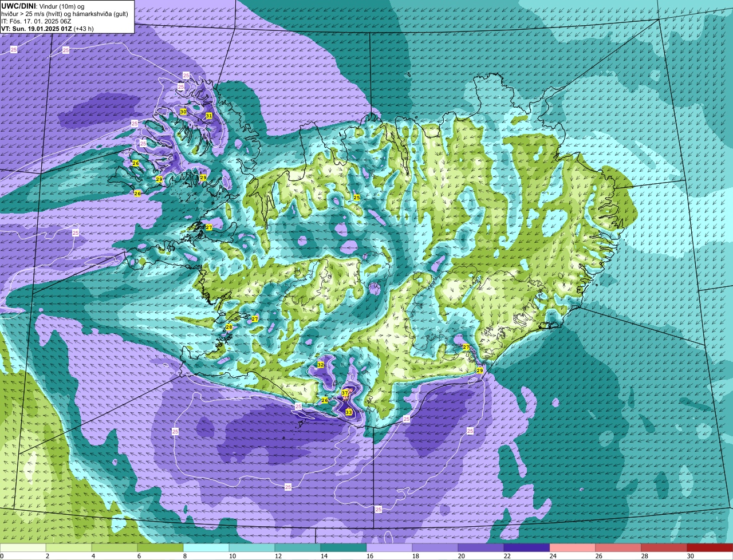The width and height of the screenshot is (733, 560).
Task: Click the 24–26 m/s pink legend swatch
Action: point(573,547)
